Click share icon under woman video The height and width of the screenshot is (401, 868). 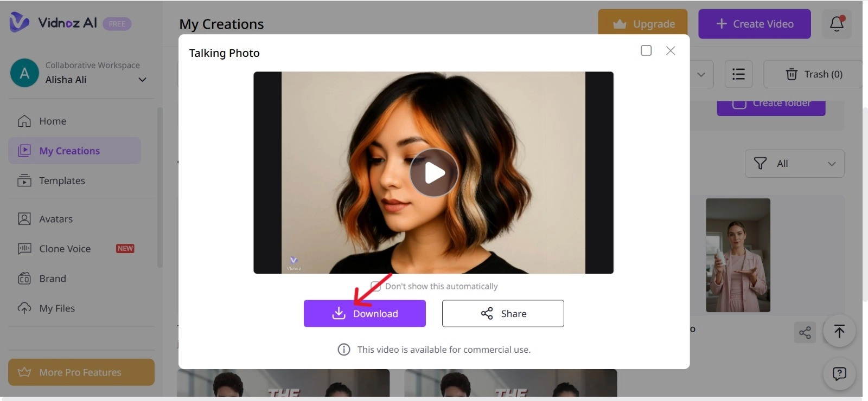tap(805, 332)
